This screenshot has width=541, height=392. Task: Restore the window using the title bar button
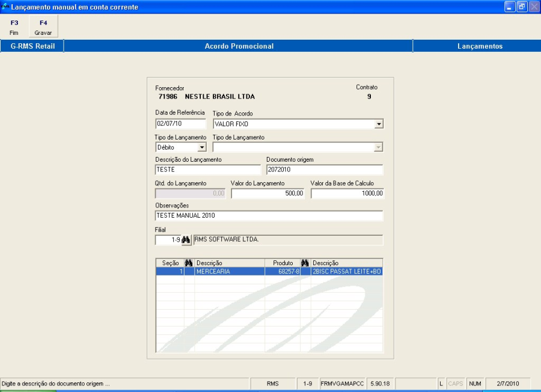[x=522, y=7]
